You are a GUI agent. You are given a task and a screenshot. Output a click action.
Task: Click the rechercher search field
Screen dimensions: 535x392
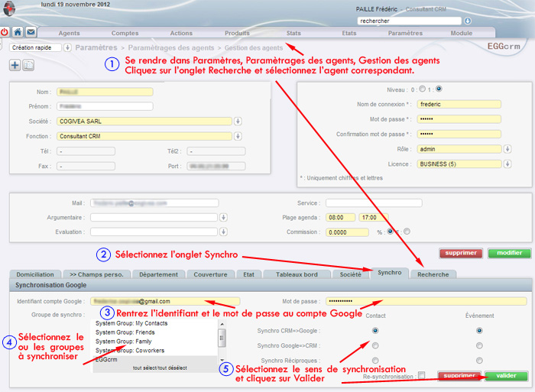pyautogui.click(x=409, y=21)
